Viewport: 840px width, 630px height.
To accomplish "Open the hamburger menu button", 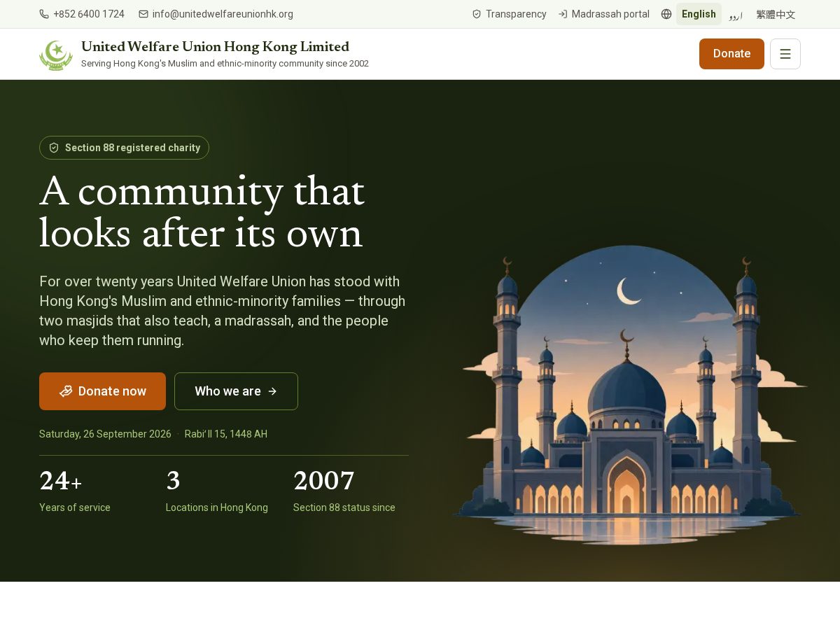I will [785, 54].
